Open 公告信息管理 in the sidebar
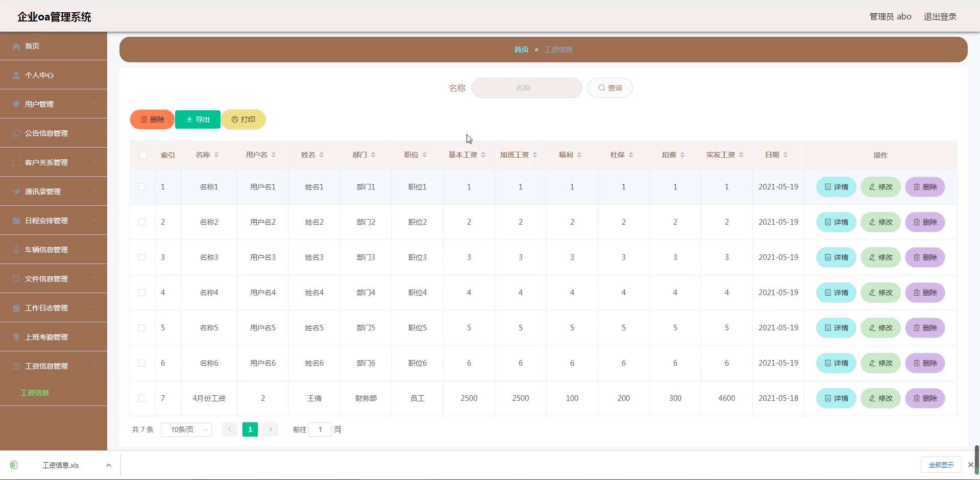980x480 pixels. [54, 133]
